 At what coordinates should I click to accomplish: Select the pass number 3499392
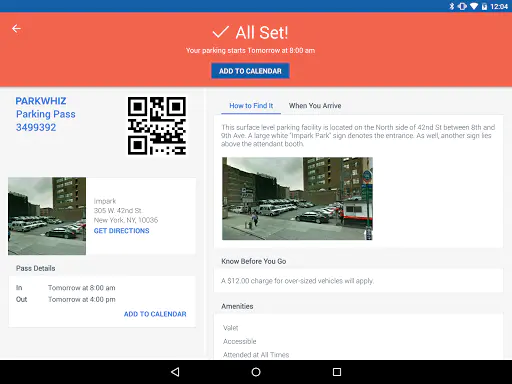[x=36, y=127]
